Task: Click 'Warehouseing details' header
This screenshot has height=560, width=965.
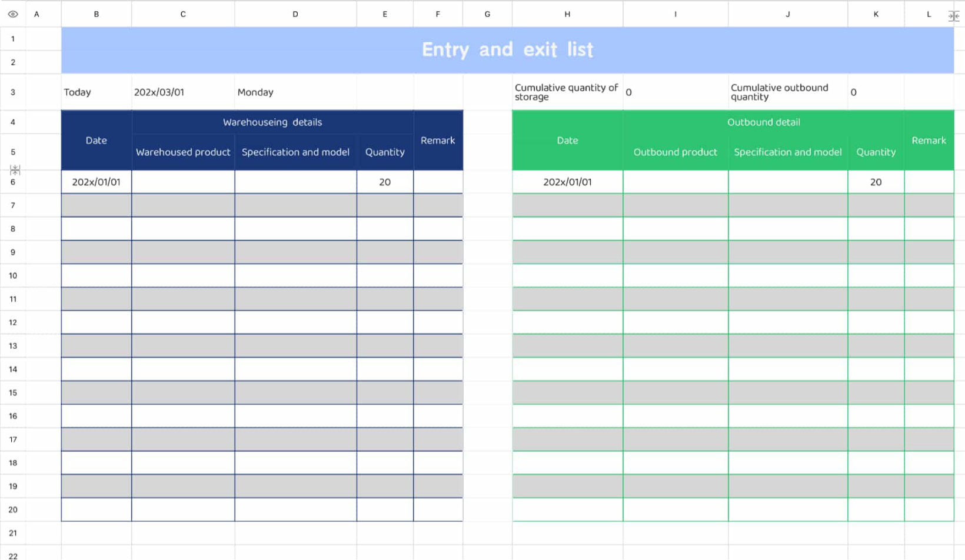Action: (272, 122)
